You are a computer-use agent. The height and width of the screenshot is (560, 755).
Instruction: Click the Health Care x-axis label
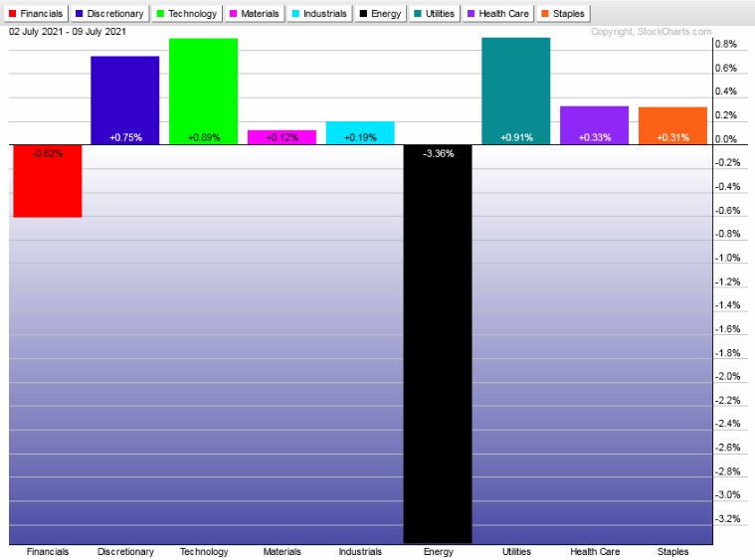coord(595,552)
